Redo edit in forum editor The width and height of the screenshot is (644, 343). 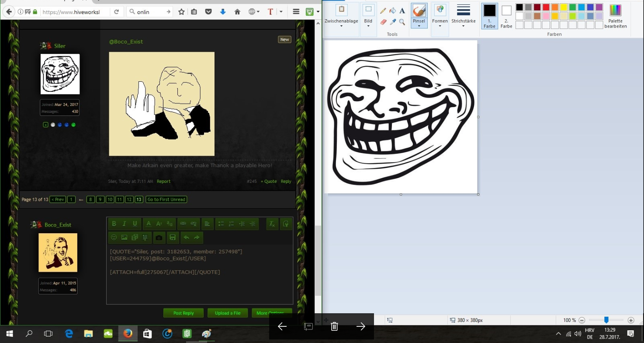click(x=197, y=238)
